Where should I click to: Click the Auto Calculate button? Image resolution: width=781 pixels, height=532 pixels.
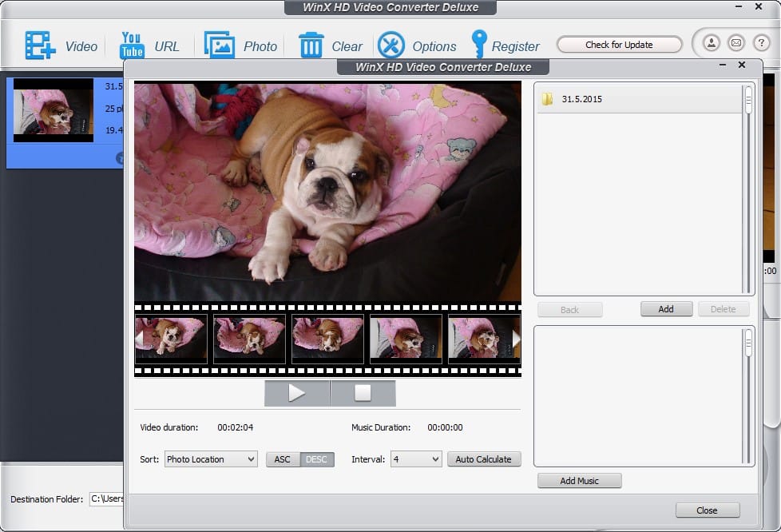(484, 459)
